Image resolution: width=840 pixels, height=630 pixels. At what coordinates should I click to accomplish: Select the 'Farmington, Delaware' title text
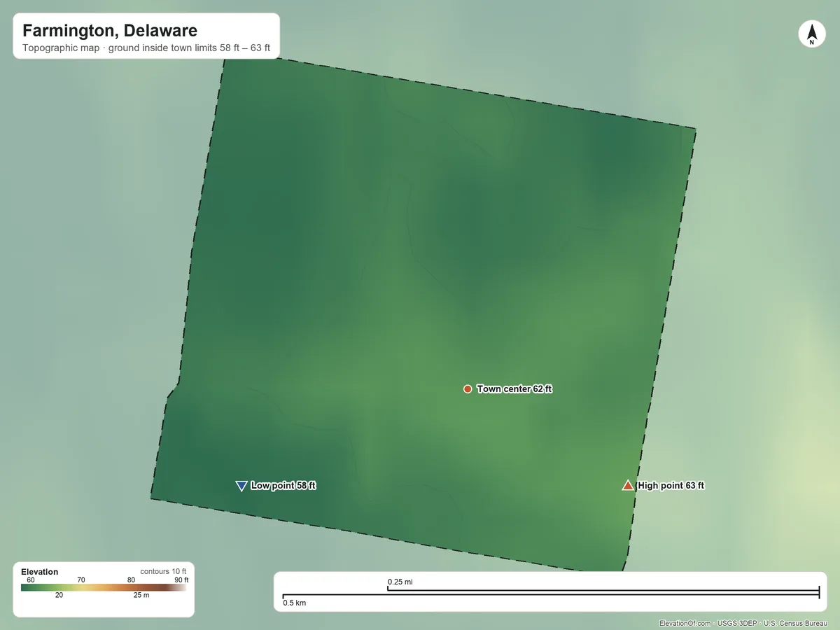[110, 31]
